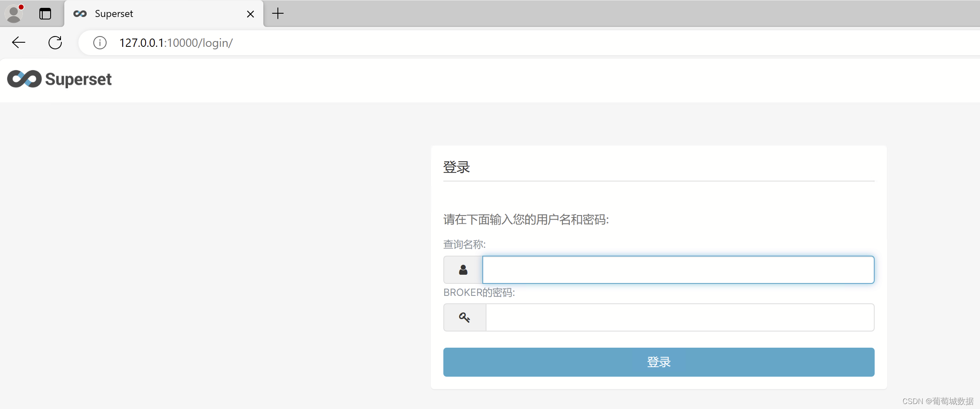This screenshot has height=409, width=980.
Task: Click the 查询名称: label
Action: [x=464, y=244]
